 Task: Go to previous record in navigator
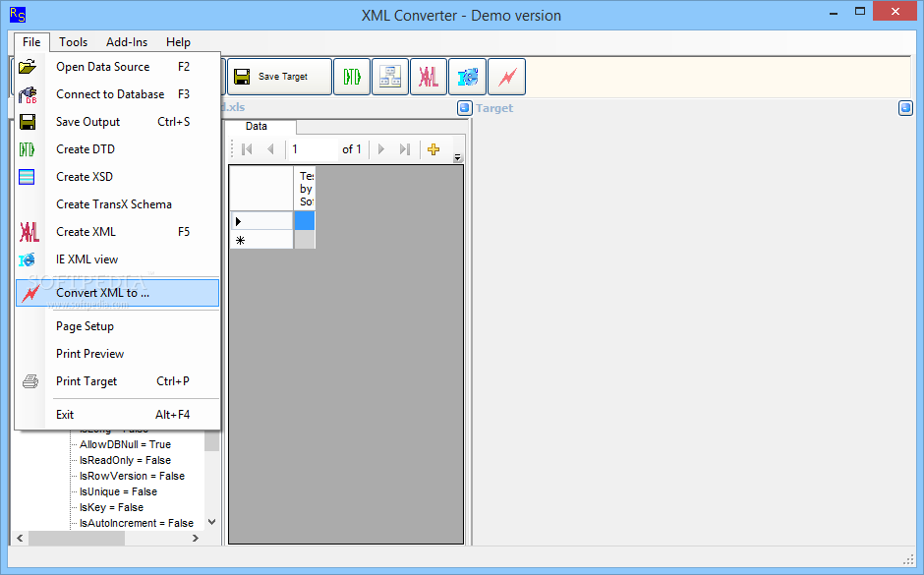(x=270, y=149)
